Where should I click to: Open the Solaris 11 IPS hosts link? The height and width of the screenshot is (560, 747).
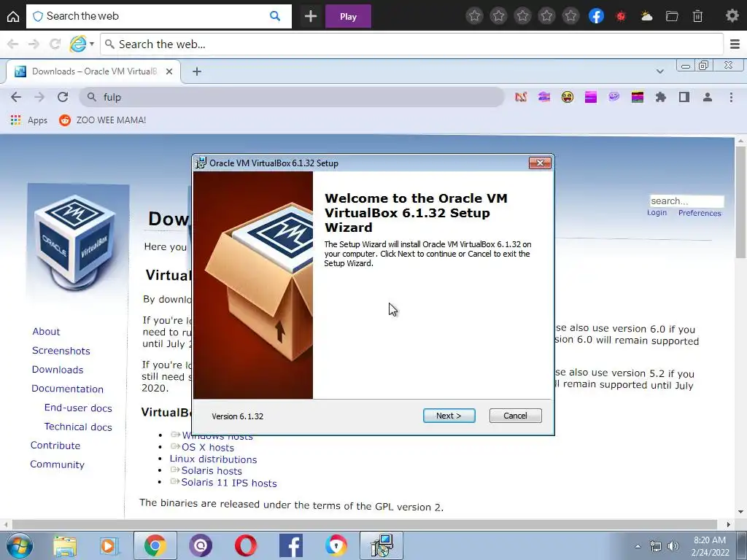(228, 483)
